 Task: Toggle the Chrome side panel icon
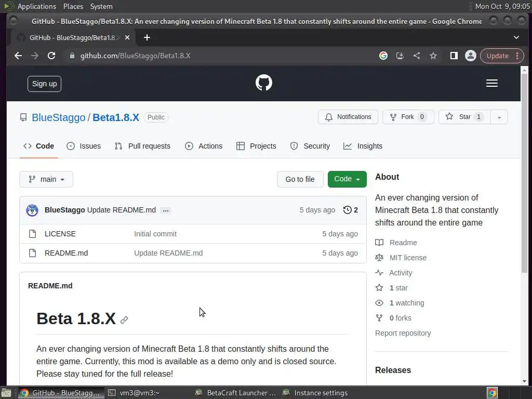click(x=454, y=56)
